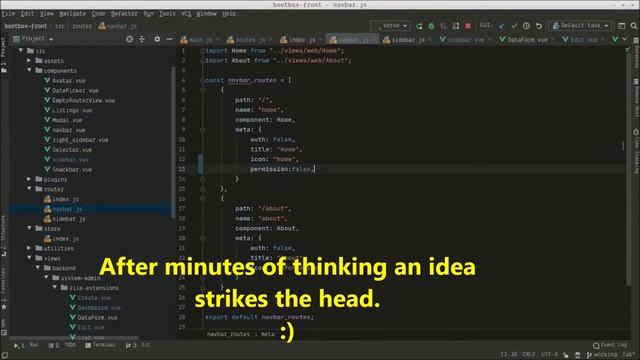
Task: Open the Project view selector dropdown
Action: (33, 39)
